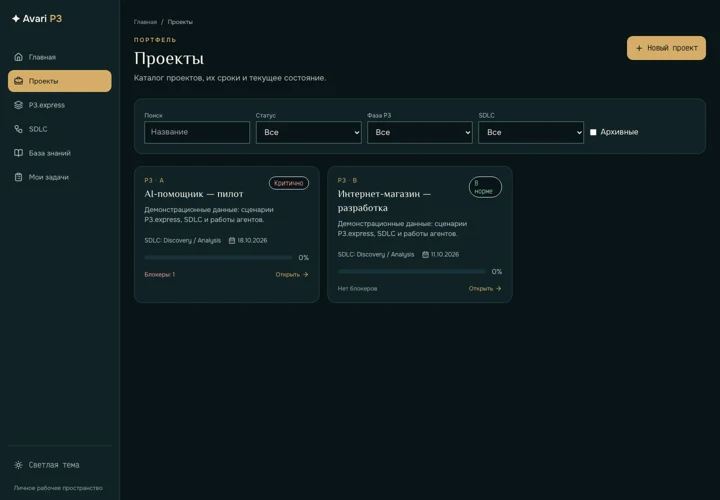Open the Фаза P3 dropdown
This screenshot has width=720, height=500.
tap(420, 132)
